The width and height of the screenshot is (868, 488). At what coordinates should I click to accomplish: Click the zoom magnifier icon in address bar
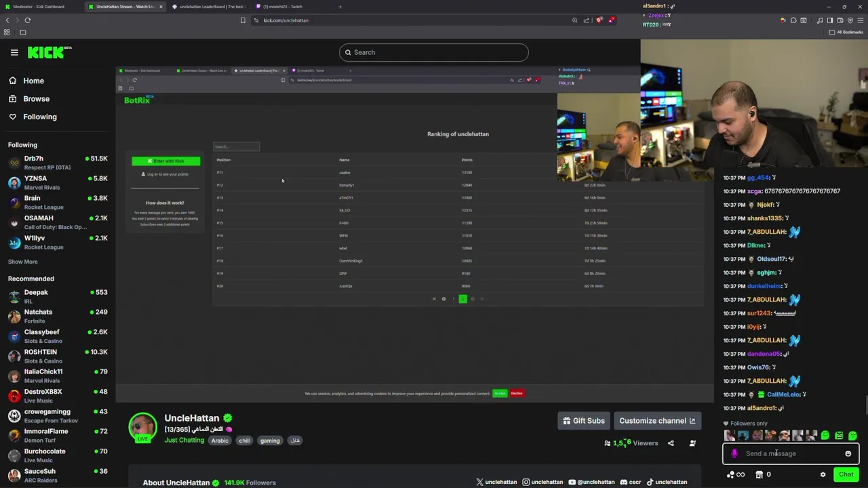click(574, 20)
